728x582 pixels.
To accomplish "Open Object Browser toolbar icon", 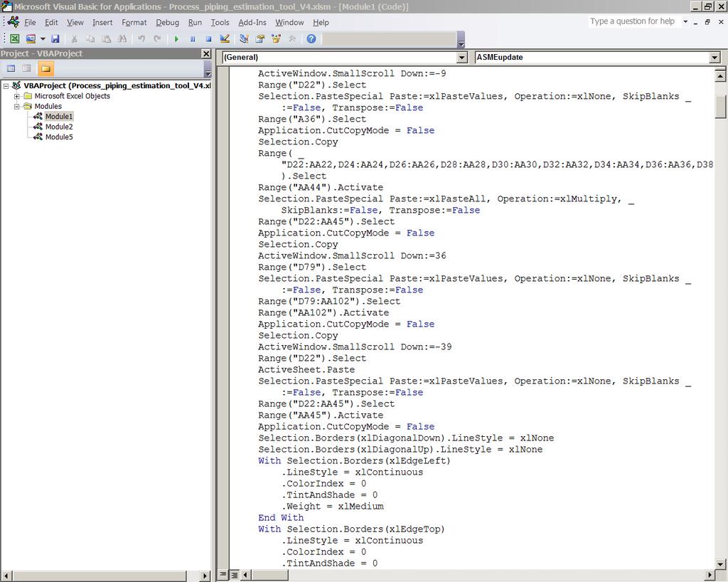I will tap(277, 39).
